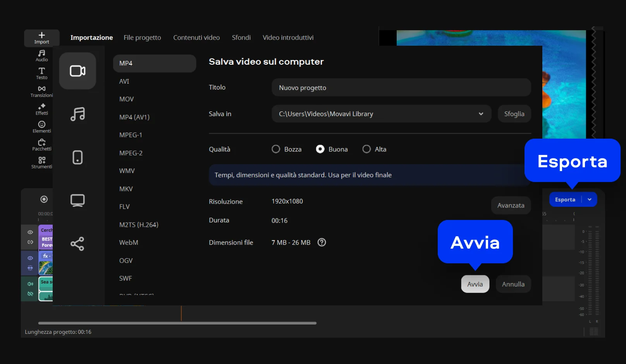Open the Testo tool in sidebar

pyautogui.click(x=42, y=73)
